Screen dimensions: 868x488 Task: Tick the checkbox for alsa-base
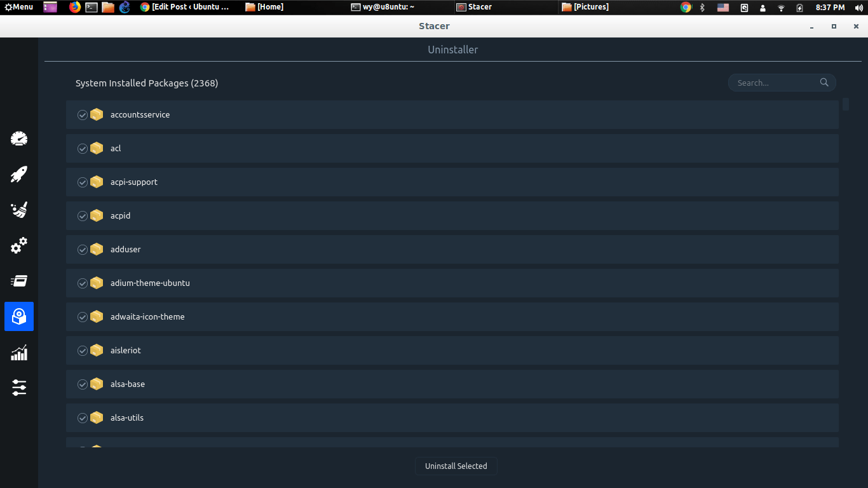point(83,384)
